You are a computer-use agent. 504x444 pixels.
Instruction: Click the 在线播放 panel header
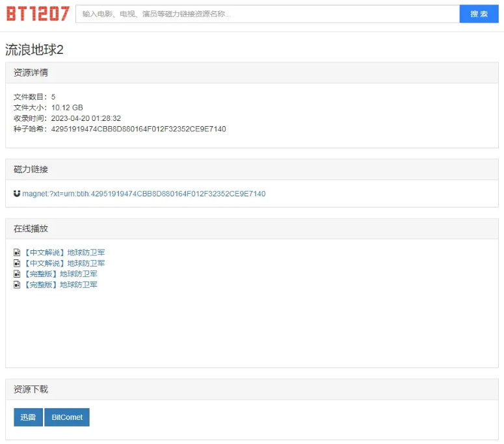pyautogui.click(x=252, y=229)
